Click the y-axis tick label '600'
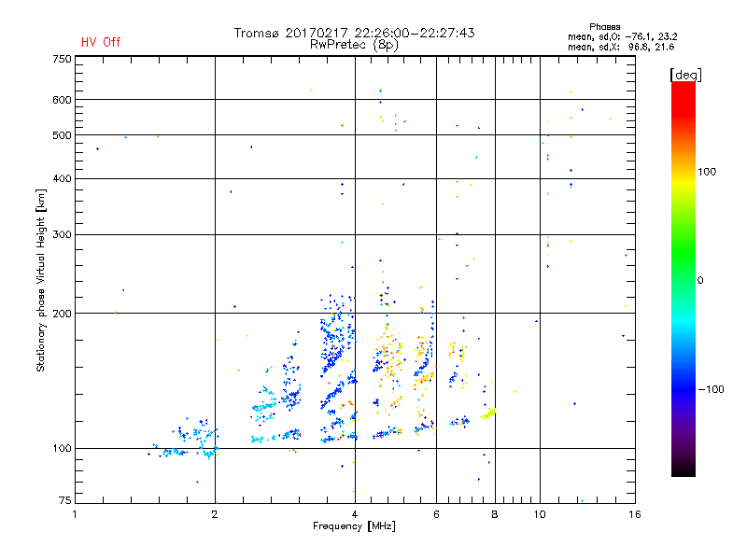The image size is (747, 560). [x=62, y=100]
